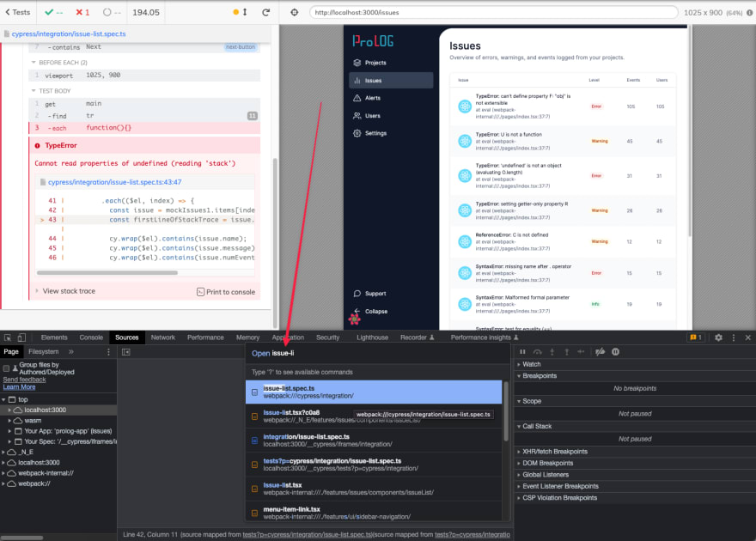The height and width of the screenshot is (541, 756).
Task: Select menu-item-link.tsx result
Action: click(374, 513)
